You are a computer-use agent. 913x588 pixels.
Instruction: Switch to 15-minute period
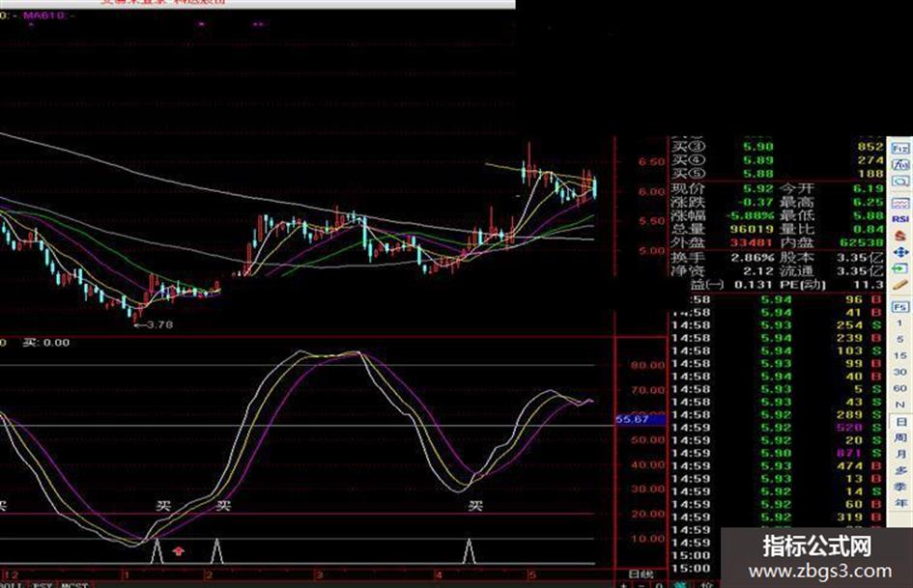[900, 355]
